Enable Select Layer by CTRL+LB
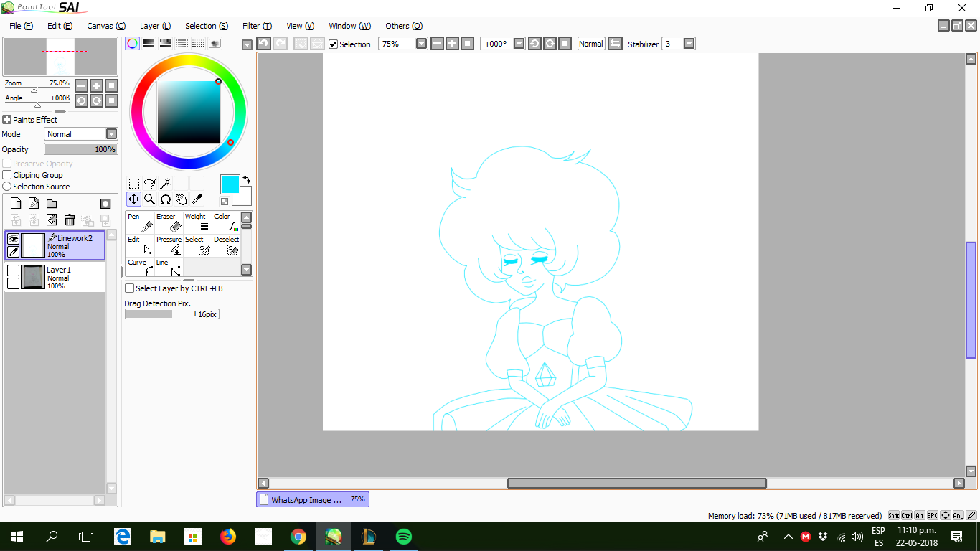The image size is (980, 551). (x=130, y=288)
